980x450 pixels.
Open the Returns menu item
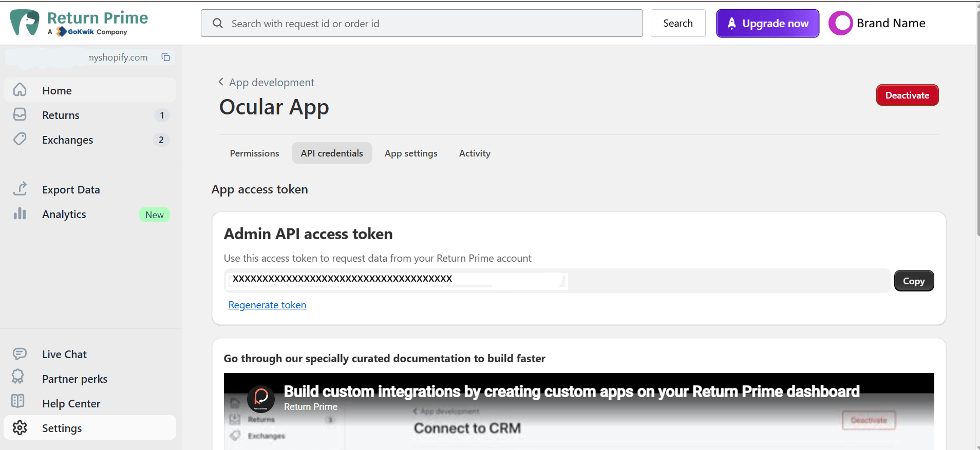tap(90, 115)
